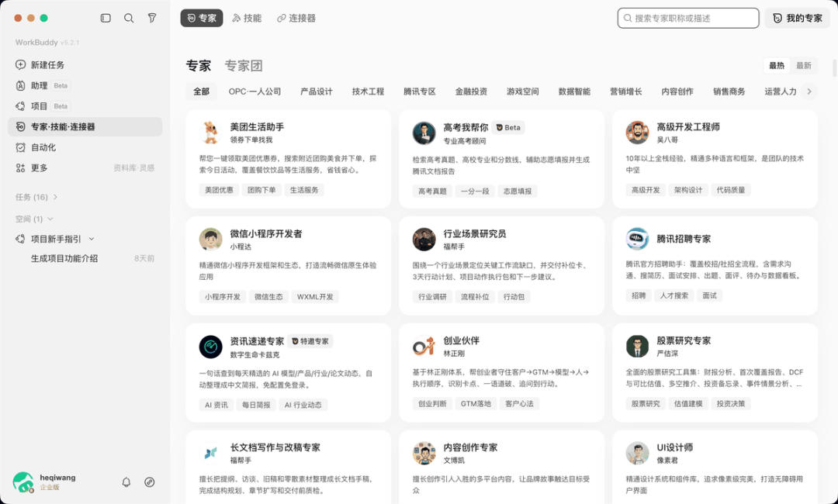The width and height of the screenshot is (838, 504).
Task: Click the 微信小程序开发者 avatar
Action: pyautogui.click(x=210, y=239)
